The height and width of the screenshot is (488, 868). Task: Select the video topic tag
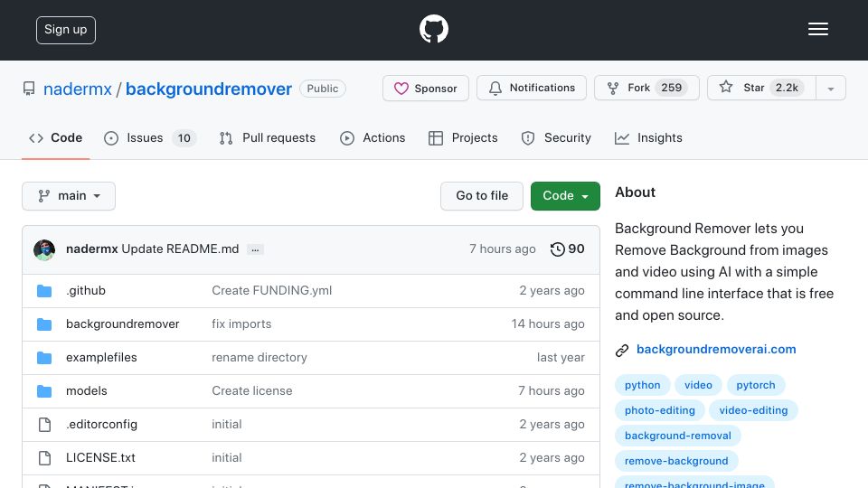(x=698, y=385)
